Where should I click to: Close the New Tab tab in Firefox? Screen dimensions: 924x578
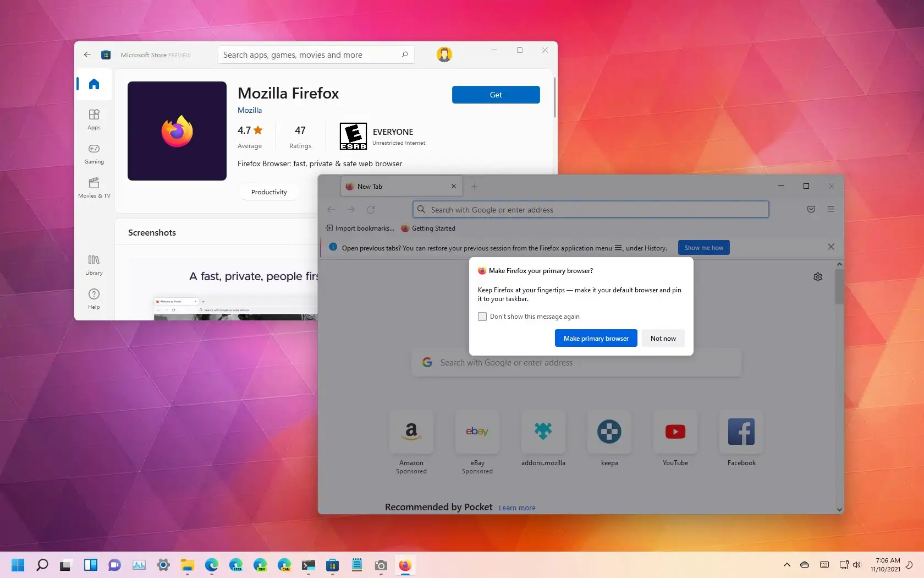point(454,186)
